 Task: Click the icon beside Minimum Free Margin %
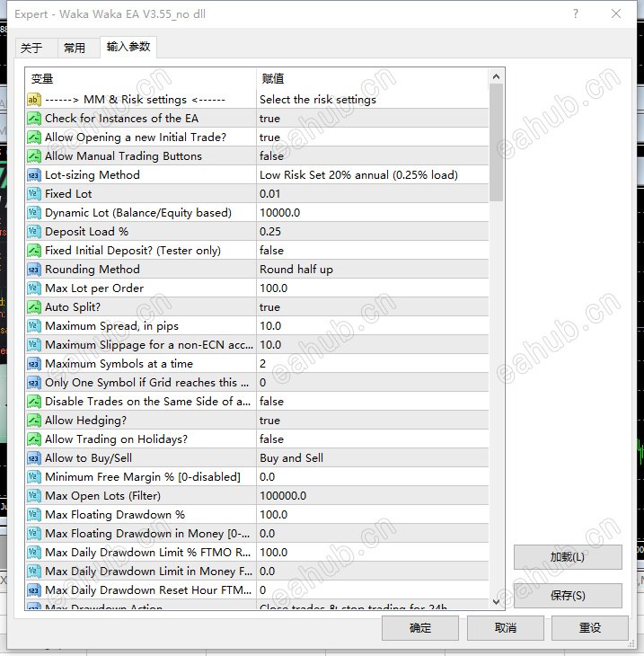pos(34,477)
